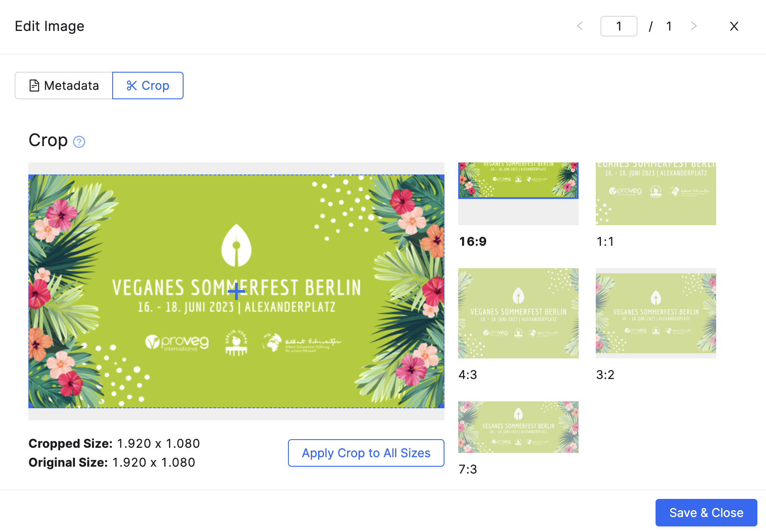Save & Close the image editor
This screenshot has height=532, width=766.
point(706,513)
